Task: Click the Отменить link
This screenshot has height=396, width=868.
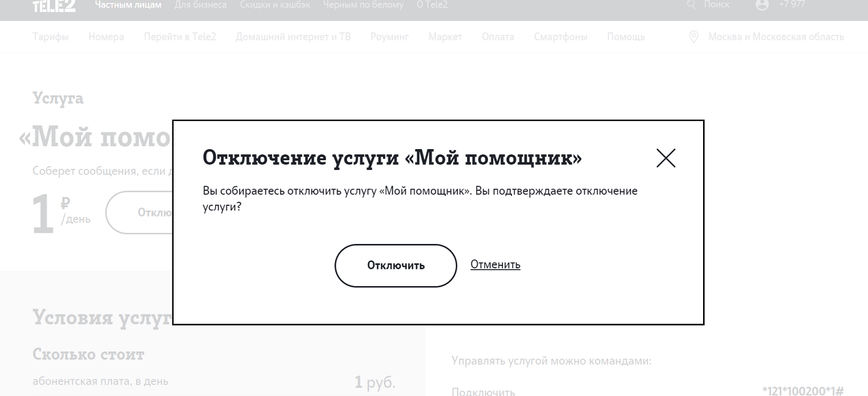Action: tap(495, 264)
